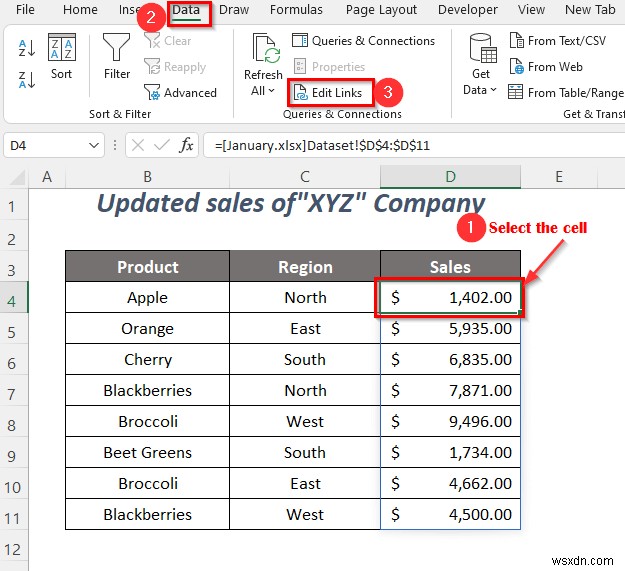Switch to the View tab
The image size is (625, 571).
tap(531, 10)
